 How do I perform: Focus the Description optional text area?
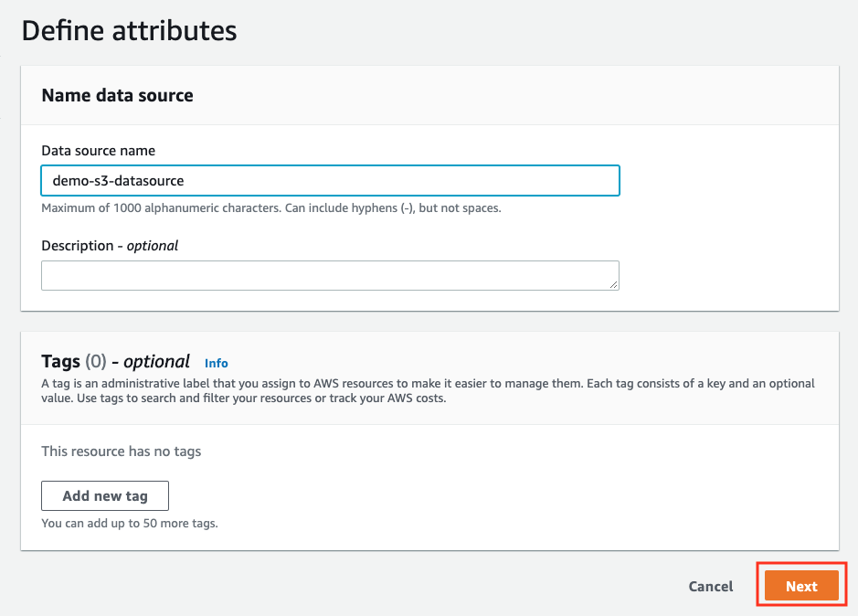(x=330, y=275)
